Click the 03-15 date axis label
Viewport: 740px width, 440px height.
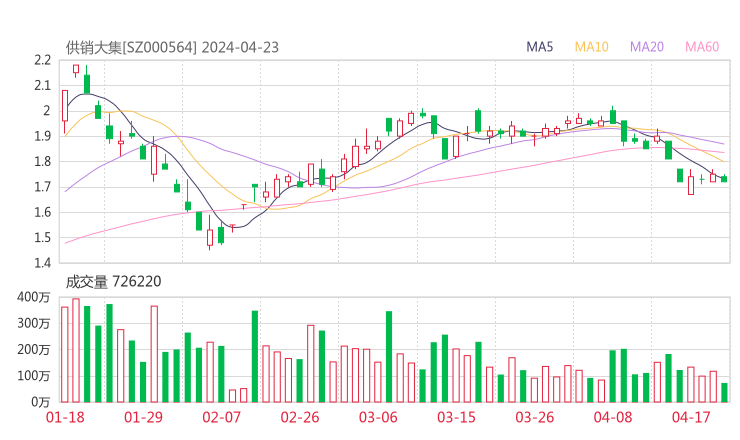pyautogui.click(x=456, y=417)
